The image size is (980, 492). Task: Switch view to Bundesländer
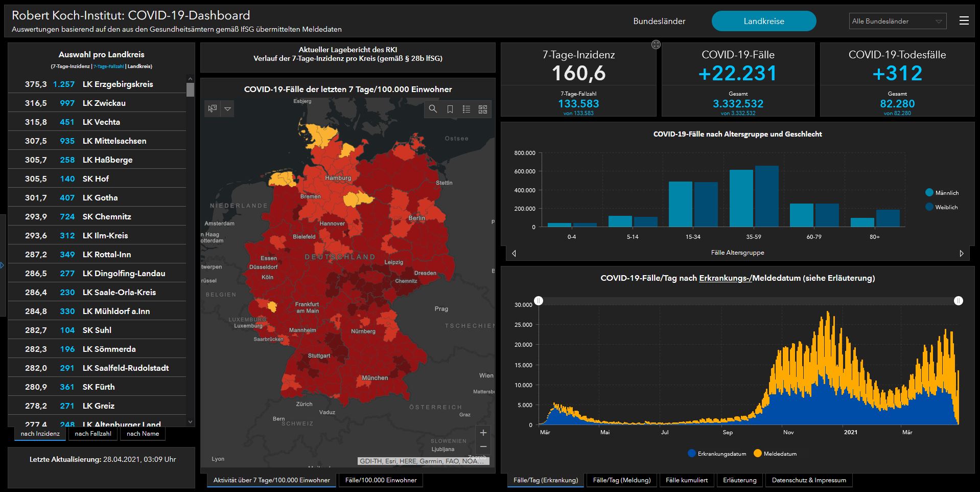point(659,21)
